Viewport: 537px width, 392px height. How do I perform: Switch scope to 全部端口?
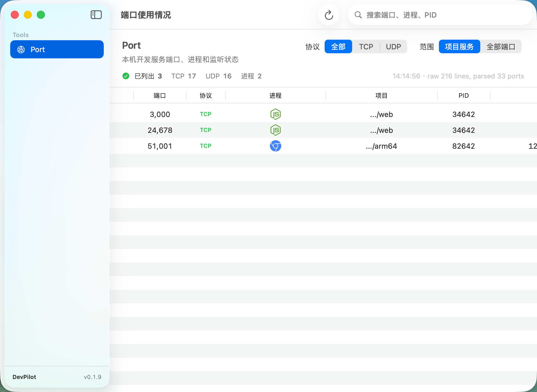501,46
